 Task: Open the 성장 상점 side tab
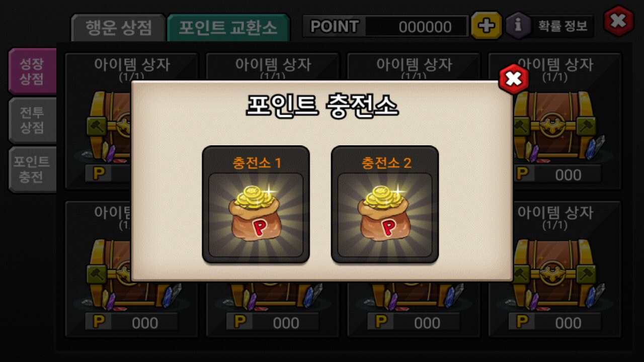32,71
